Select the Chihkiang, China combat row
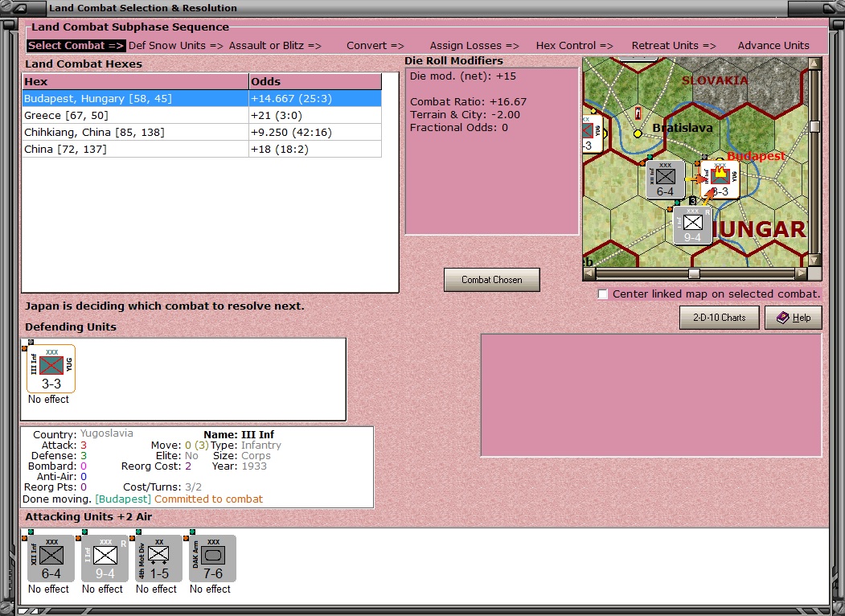This screenshot has height=616, width=845. (x=202, y=132)
